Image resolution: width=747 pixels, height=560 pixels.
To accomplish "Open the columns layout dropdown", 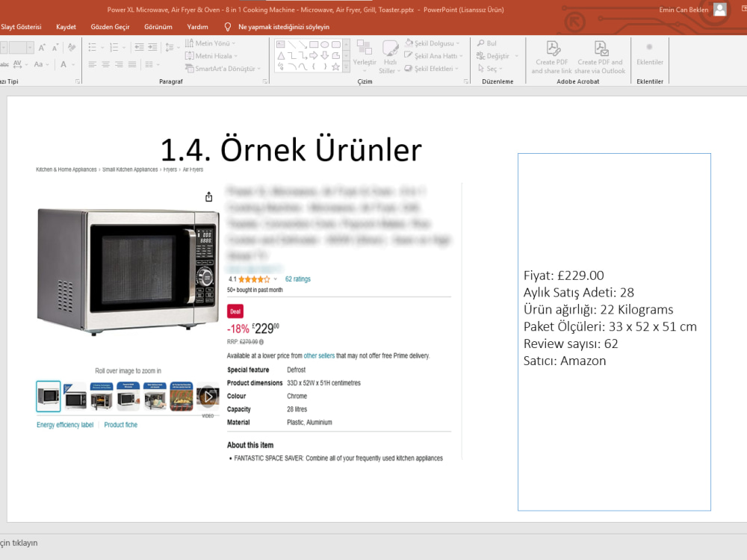I will [152, 64].
